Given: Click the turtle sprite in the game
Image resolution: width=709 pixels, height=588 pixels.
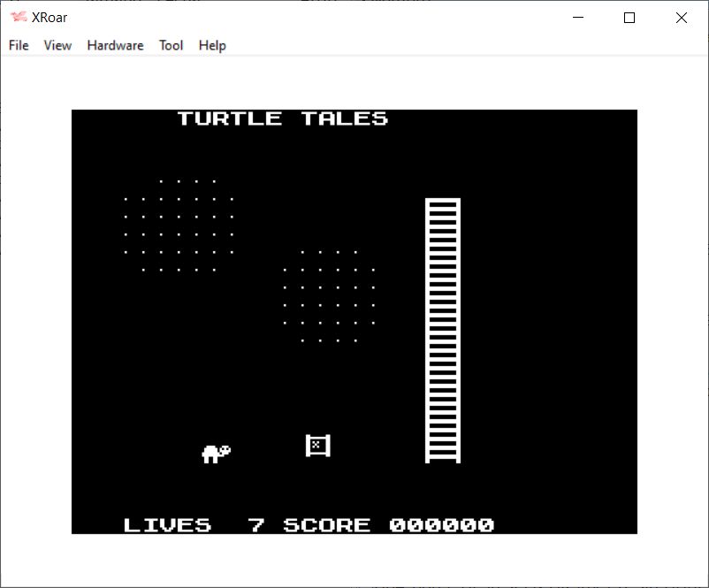Looking at the screenshot, I should click(216, 454).
